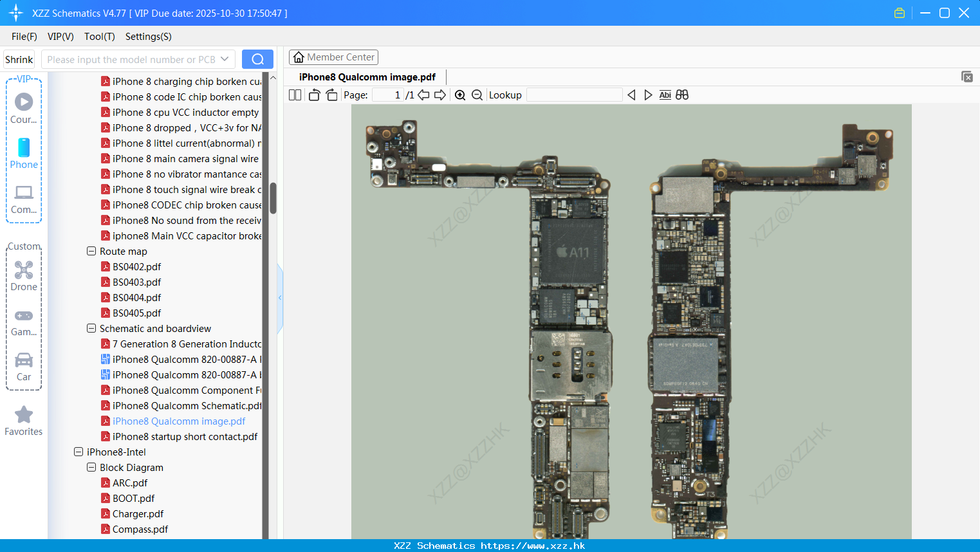Collapse the iPhone8-Intel node
This screenshot has width=980, height=552.
pos(79,452)
